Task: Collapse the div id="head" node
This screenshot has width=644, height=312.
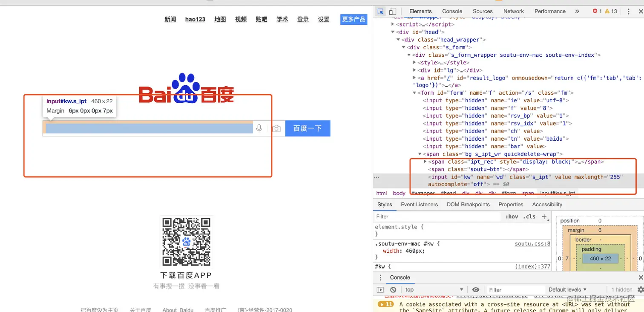Action: coord(393,32)
